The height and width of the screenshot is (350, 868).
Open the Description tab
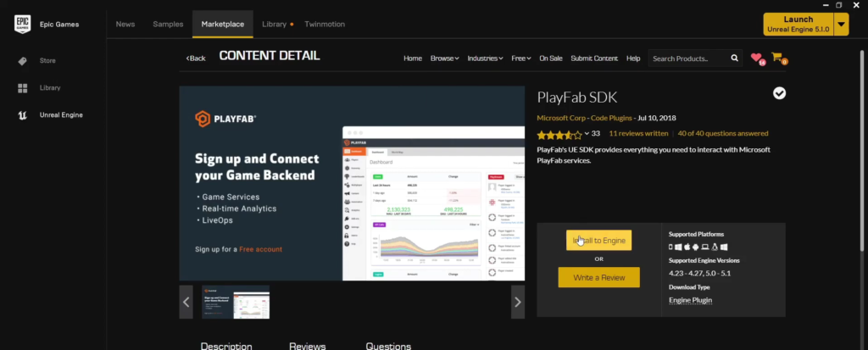225,346
